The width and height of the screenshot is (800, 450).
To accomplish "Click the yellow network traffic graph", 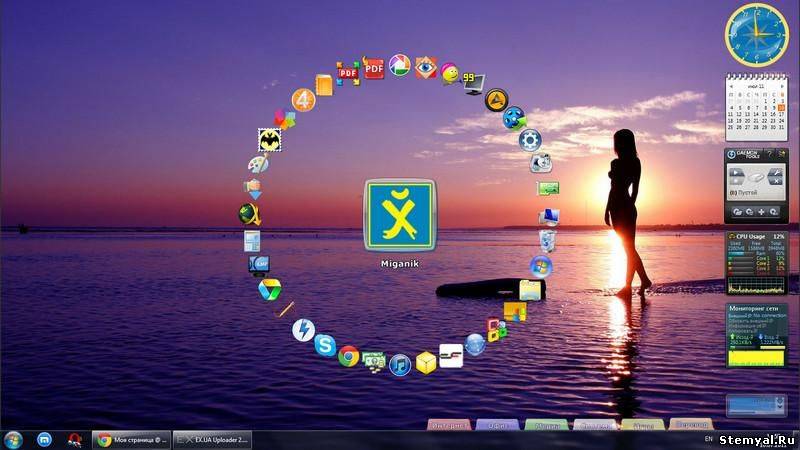I will tap(756, 357).
